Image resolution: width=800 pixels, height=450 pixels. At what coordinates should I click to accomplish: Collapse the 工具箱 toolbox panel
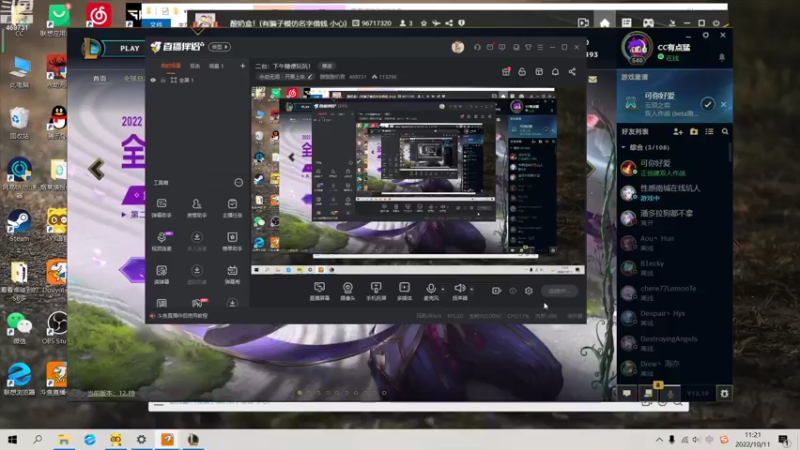pos(238,183)
